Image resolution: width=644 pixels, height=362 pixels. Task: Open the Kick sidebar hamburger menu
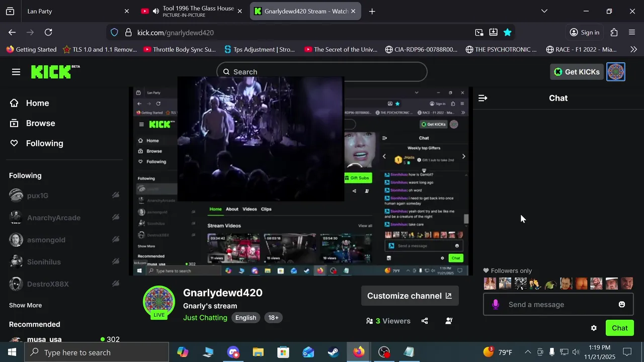(16, 72)
